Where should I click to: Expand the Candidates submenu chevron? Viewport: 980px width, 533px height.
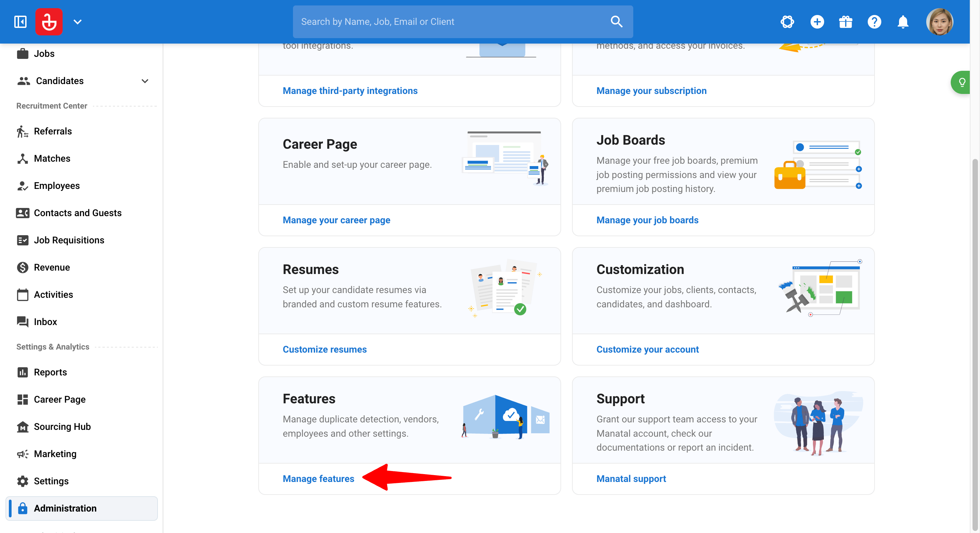click(145, 81)
